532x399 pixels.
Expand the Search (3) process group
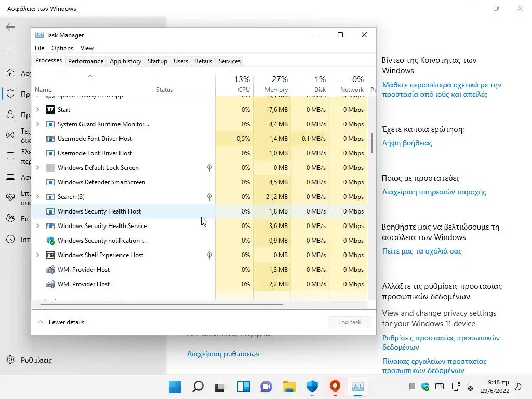pyautogui.click(x=37, y=197)
